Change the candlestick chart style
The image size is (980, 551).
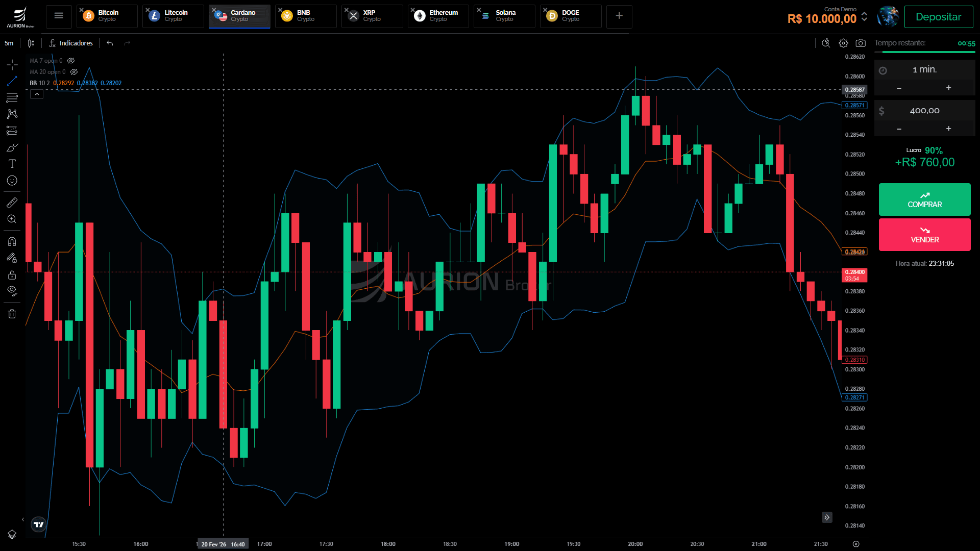31,43
